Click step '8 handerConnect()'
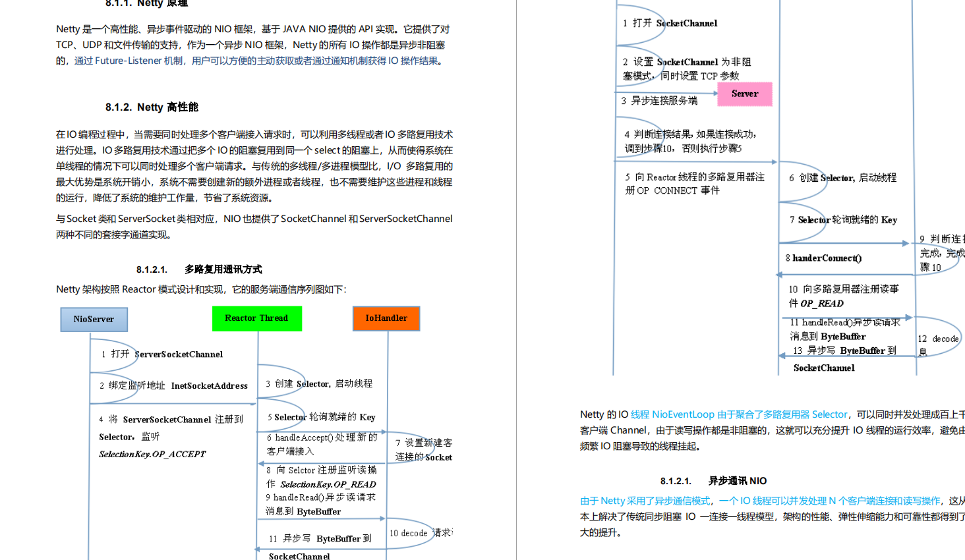 coord(823,258)
